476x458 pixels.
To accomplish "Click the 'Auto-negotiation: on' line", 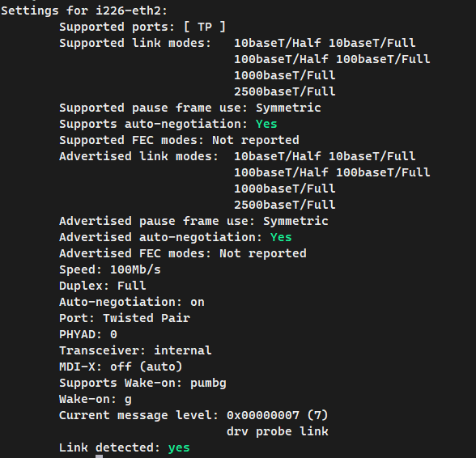I will point(132,302).
